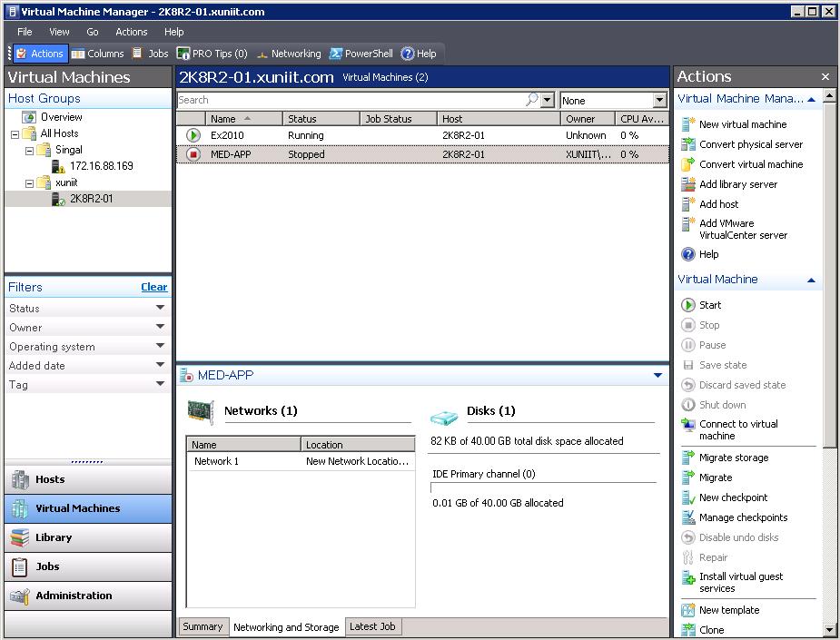
Task: Select Overview in Host Groups
Action: coord(61,117)
